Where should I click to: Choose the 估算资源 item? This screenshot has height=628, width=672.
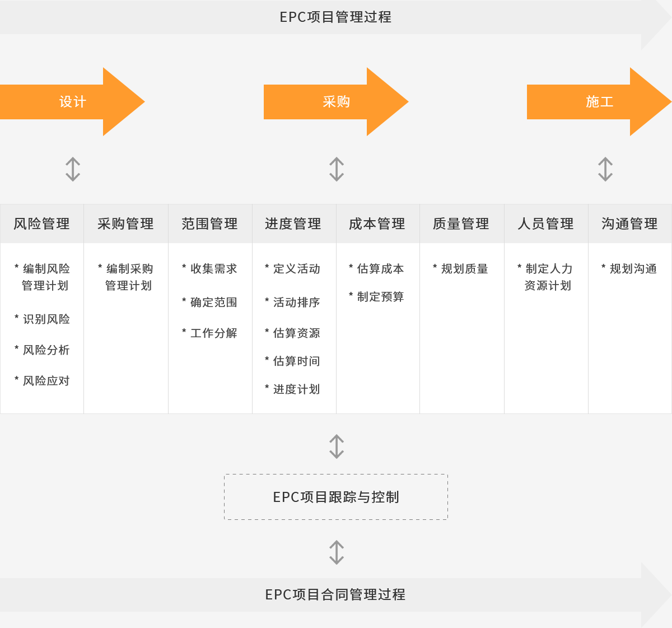click(x=292, y=333)
